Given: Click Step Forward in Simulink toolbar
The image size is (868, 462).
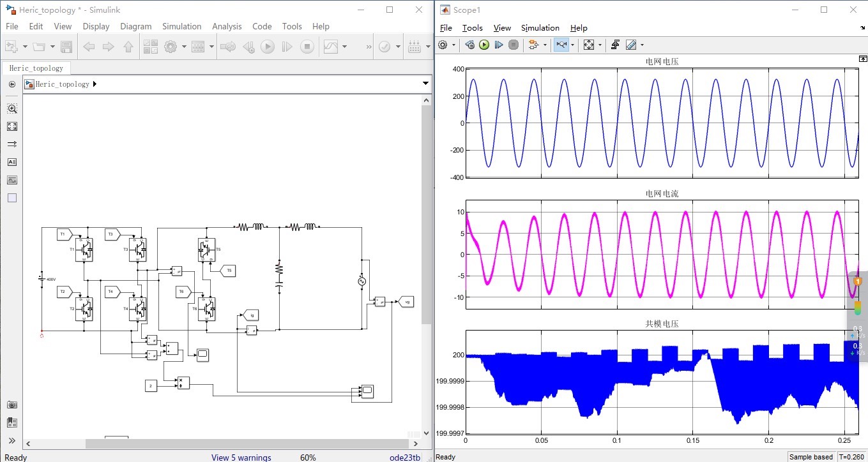Looking at the screenshot, I should [x=287, y=47].
